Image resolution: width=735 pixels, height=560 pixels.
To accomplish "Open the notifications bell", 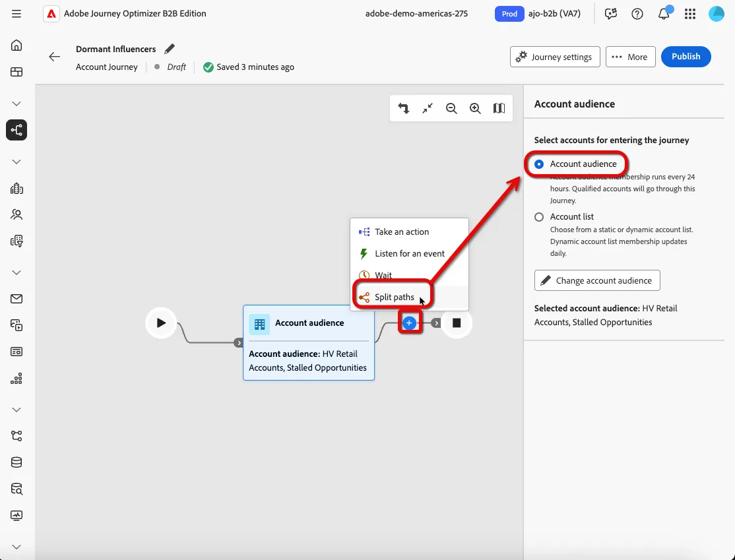I will (664, 14).
